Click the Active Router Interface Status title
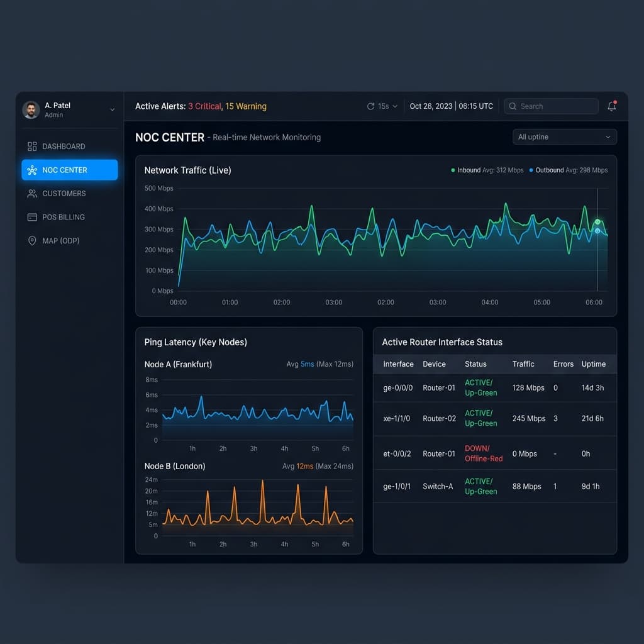 pos(442,342)
